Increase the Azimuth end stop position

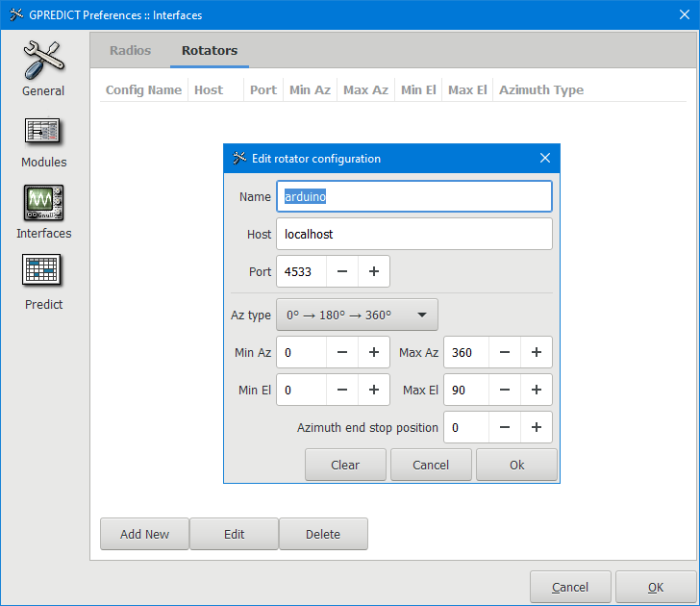point(537,427)
